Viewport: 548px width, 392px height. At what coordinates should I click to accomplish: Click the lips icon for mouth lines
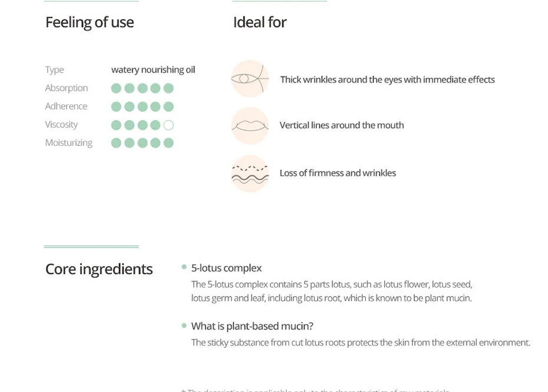(250, 125)
